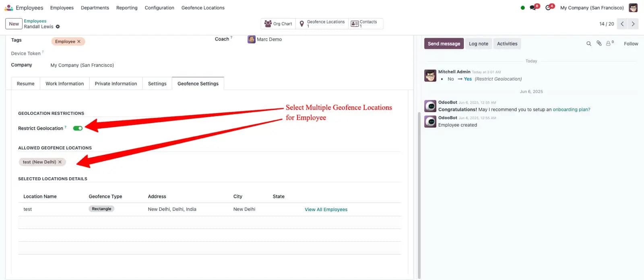644x280 pixels.
Task: Click the Send message button
Action: pyautogui.click(x=444, y=44)
